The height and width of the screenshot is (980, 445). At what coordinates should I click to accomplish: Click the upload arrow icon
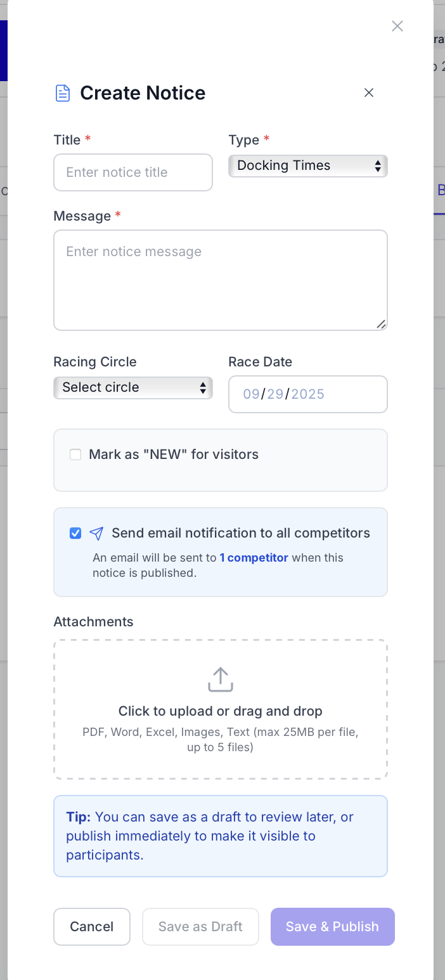[x=221, y=679]
